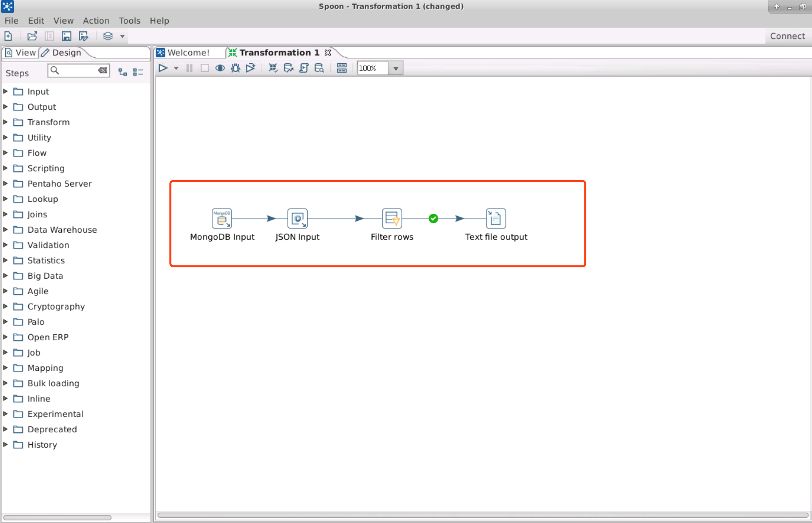Select the Validation category

coord(48,245)
